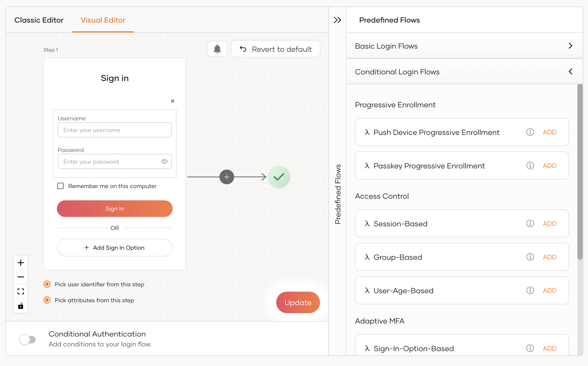588x366 pixels.
Task: Click the flows panel vertical scrollbar
Action: (580, 172)
